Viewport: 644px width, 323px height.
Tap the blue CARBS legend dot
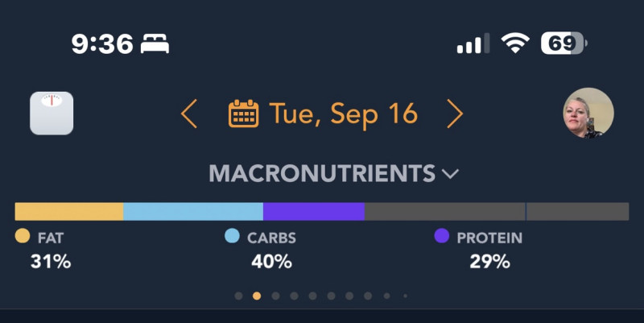(x=232, y=237)
